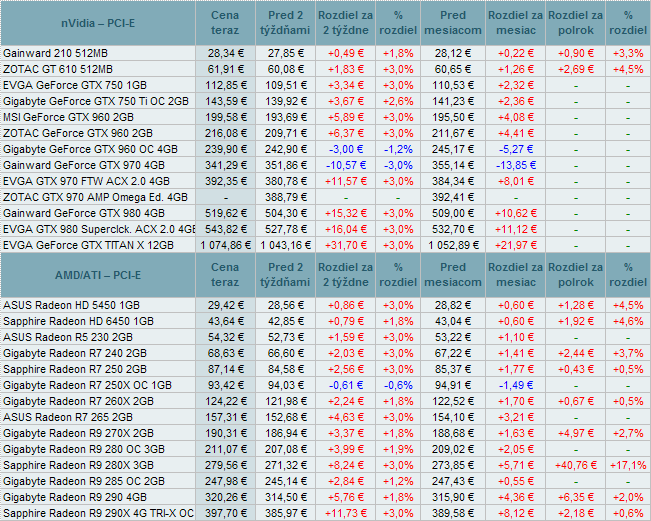Click Sapphire Radeon R9 290X 4G TRI-X OC

pyautogui.click(x=98, y=514)
